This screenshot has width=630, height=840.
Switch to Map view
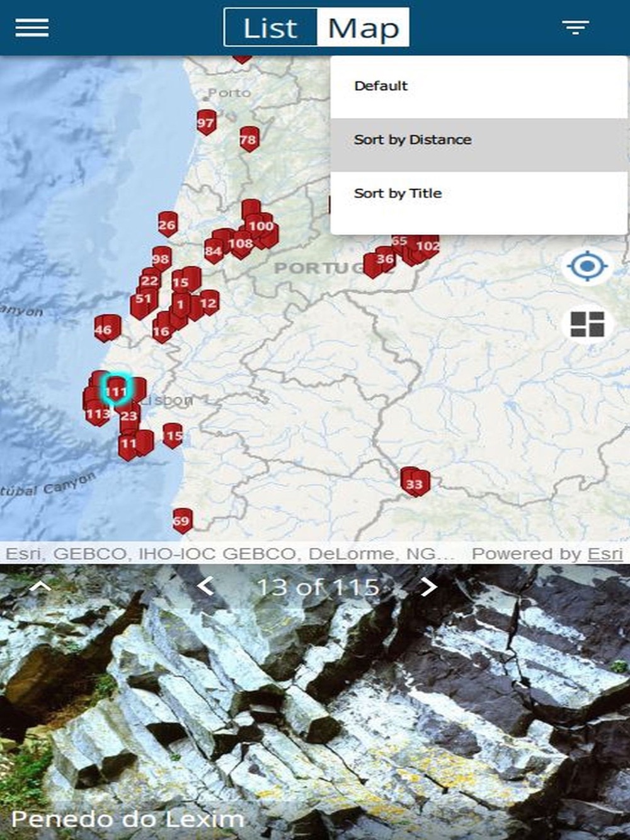(364, 28)
